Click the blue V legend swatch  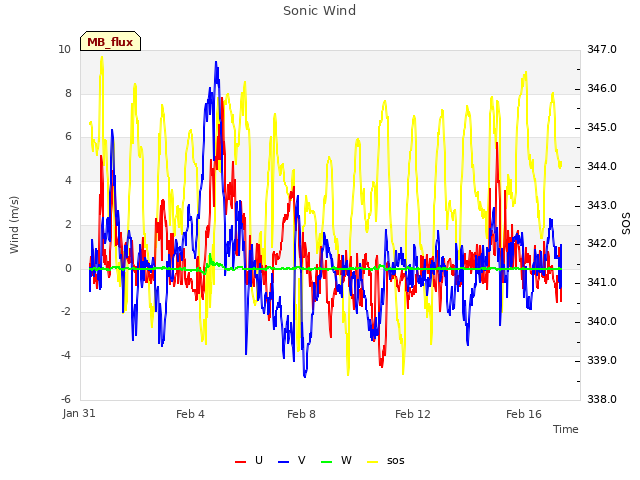tap(283, 462)
